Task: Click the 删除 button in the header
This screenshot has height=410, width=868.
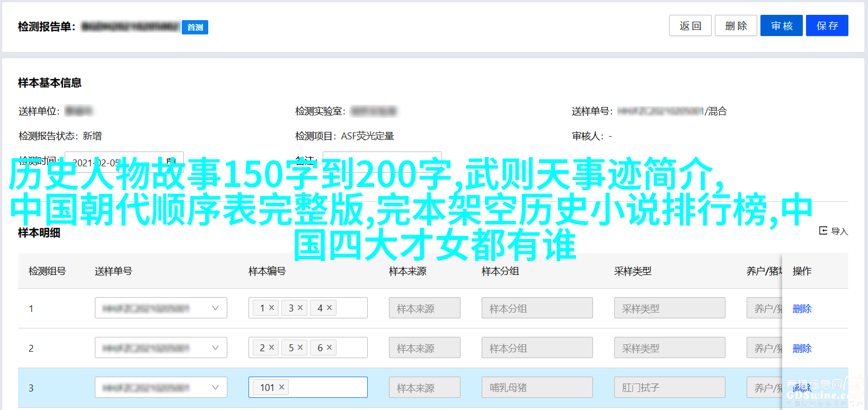Action: [x=736, y=25]
